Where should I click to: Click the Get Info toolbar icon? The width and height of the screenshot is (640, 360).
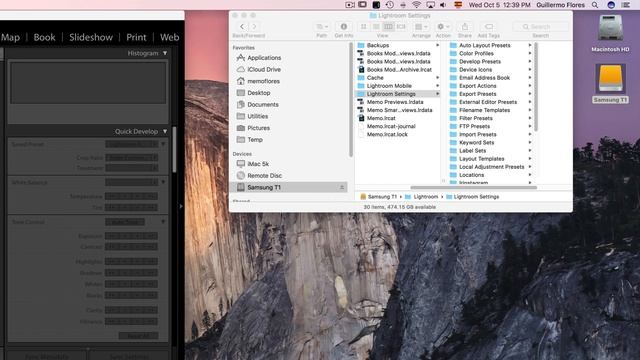[x=344, y=27]
